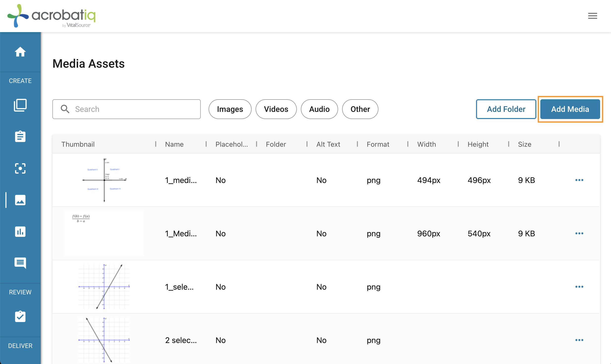Click the magnifier icon in search box
The height and width of the screenshot is (364, 611).
(65, 109)
